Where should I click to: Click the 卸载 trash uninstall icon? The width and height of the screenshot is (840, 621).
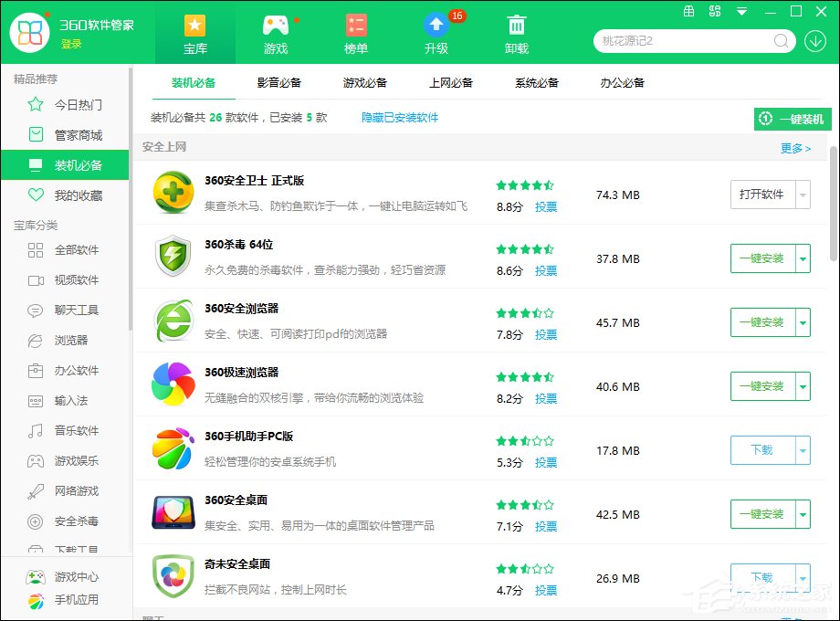(x=517, y=26)
